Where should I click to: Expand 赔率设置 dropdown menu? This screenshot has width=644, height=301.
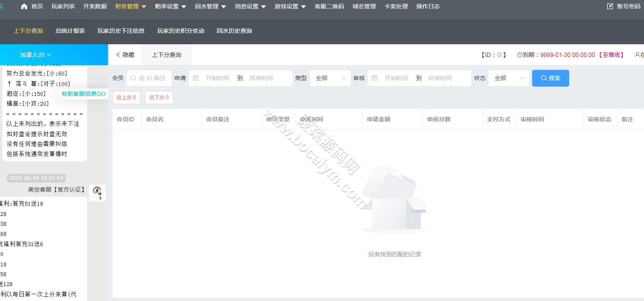tap(171, 6)
